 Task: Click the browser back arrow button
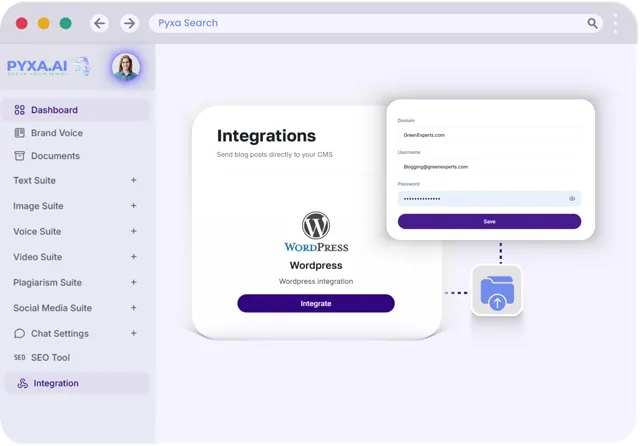[100, 23]
